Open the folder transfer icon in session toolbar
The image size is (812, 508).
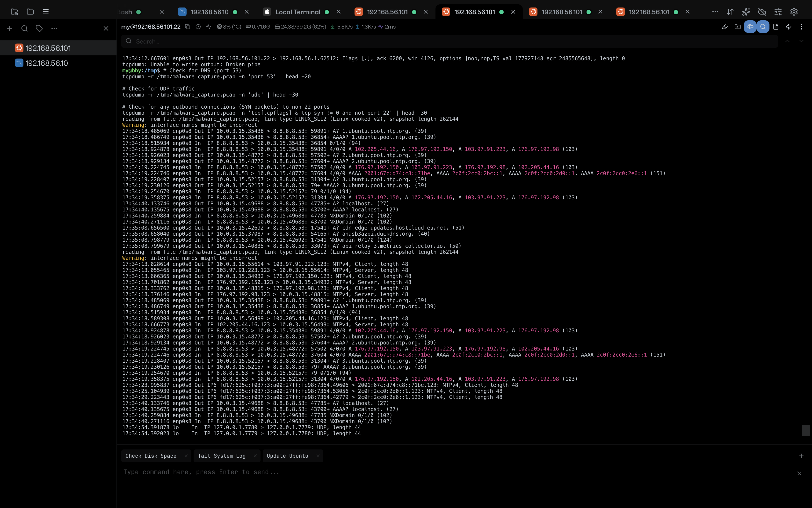tap(738, 27)
